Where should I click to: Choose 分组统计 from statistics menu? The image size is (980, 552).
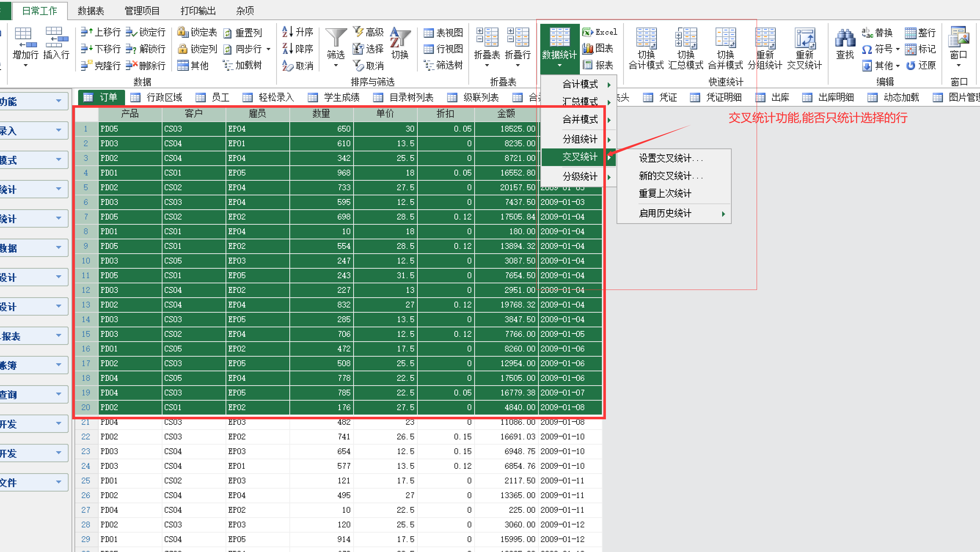[579, 139]
